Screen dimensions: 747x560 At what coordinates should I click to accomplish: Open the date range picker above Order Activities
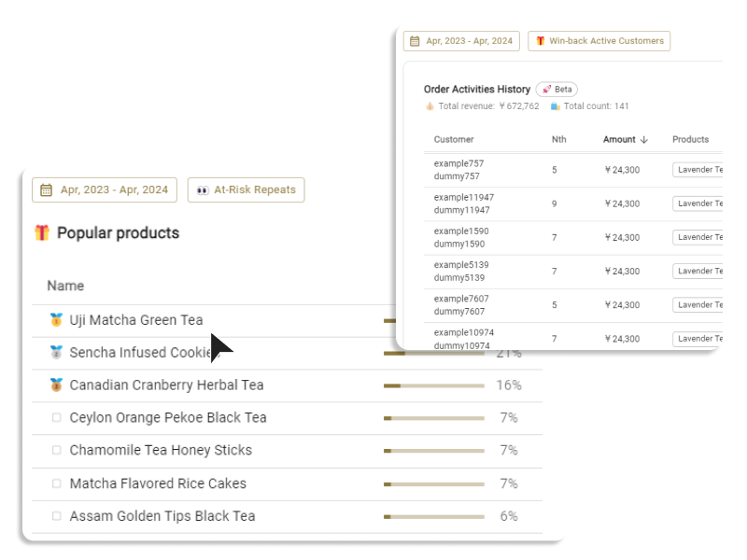tap(461, 41)
